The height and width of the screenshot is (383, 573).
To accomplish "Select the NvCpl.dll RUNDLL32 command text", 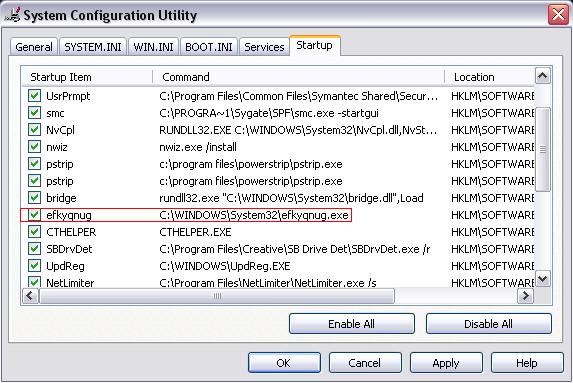I will coord(298,130).
